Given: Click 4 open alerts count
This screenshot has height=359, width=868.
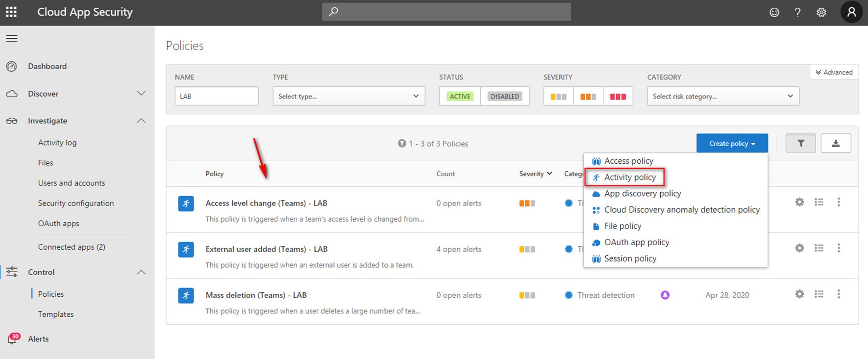Looking at the screenshot, I should (459, 249).
